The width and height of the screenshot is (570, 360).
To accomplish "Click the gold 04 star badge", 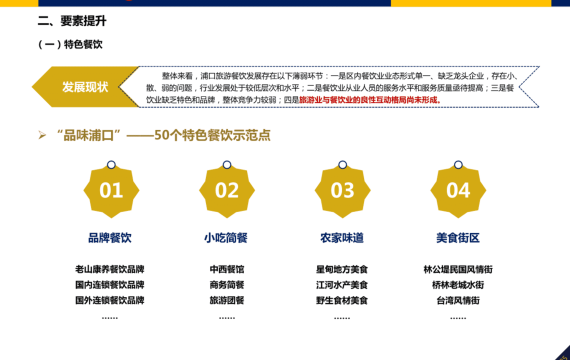I will tap(458, 191).
